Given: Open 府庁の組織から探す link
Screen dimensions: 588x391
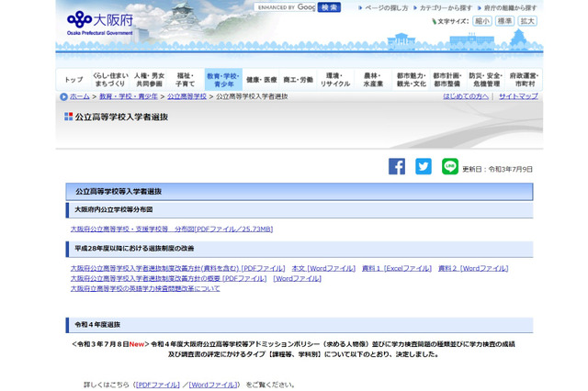Looking at the screenshot, I should 510,8.
